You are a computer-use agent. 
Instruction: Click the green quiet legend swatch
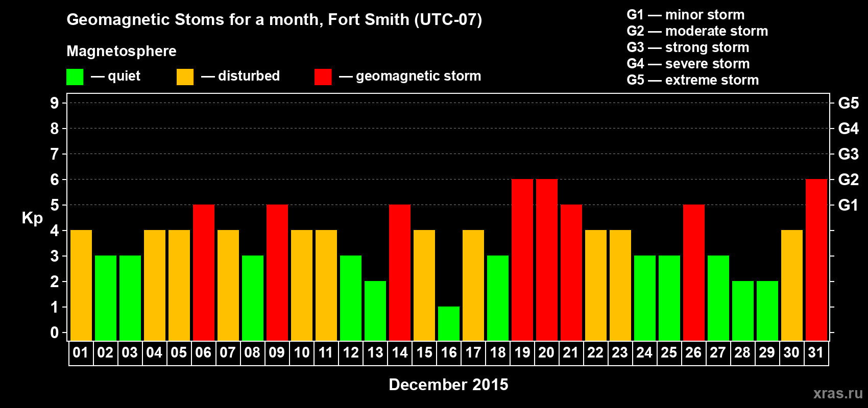point(75,77)
